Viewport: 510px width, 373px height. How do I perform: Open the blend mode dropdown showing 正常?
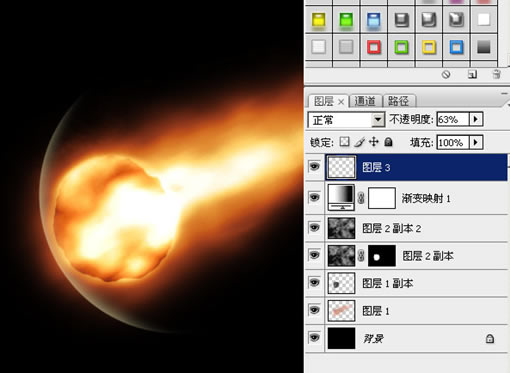(346, 120)
